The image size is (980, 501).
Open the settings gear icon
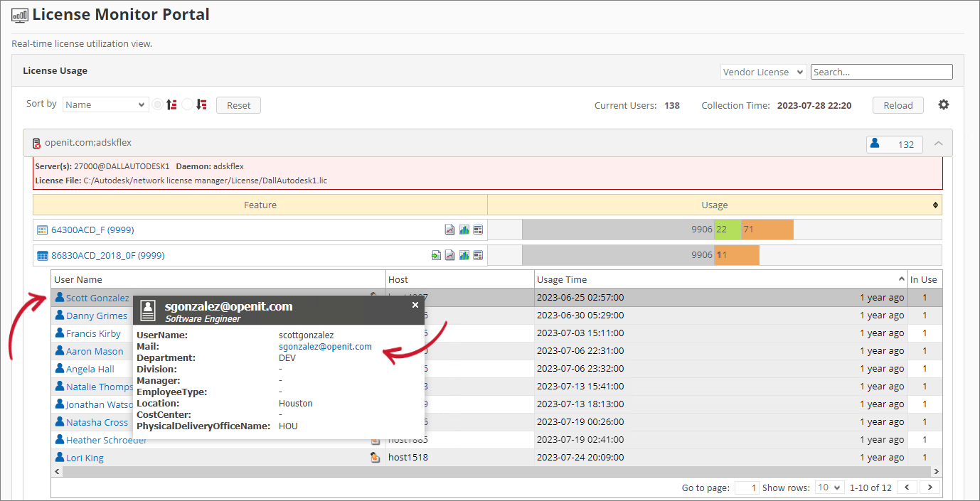coord(944,104)
